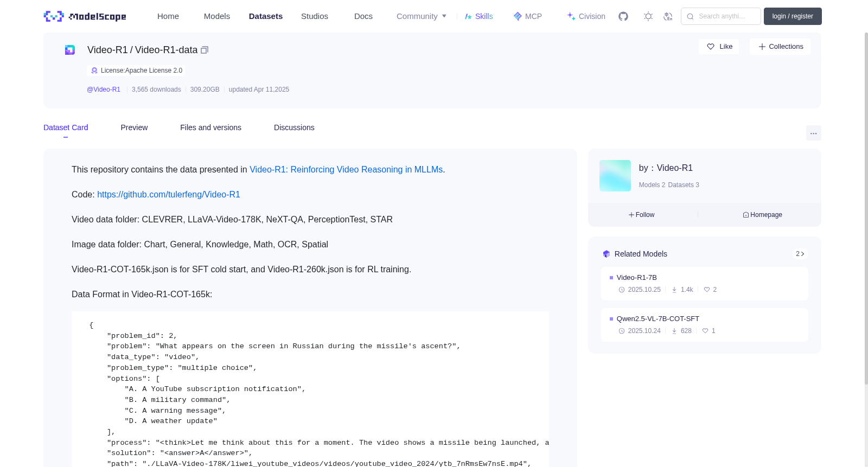
Task: Switch to the Preview tab
Action: pyautogui.click(x=134, y=127)
